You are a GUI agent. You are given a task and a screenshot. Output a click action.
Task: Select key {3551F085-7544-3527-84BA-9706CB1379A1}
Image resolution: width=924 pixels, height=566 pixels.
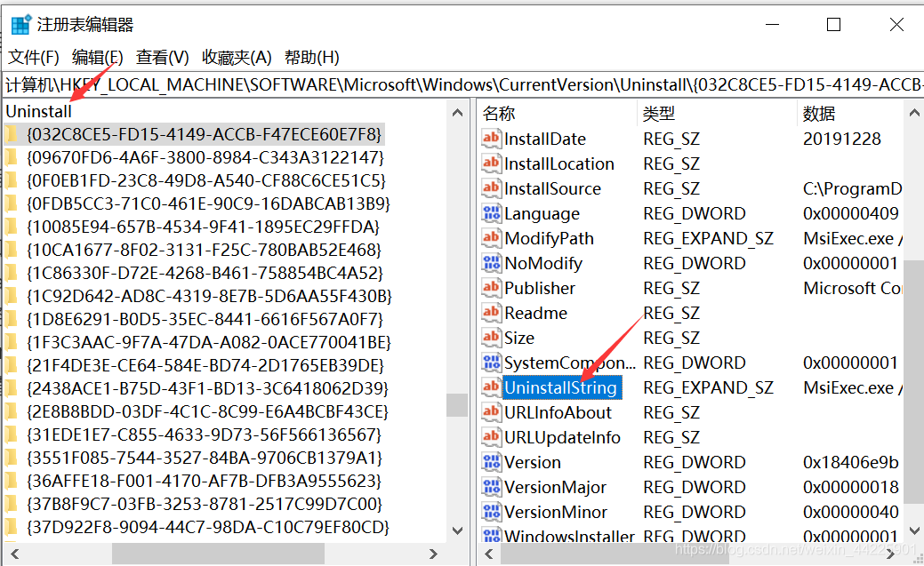coord(205,458)
